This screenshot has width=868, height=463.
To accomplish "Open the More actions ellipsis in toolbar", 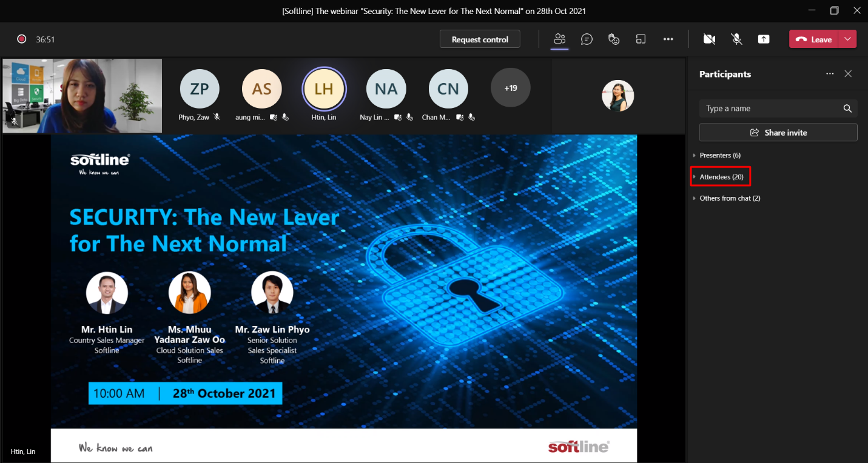I will coord(668,39).
